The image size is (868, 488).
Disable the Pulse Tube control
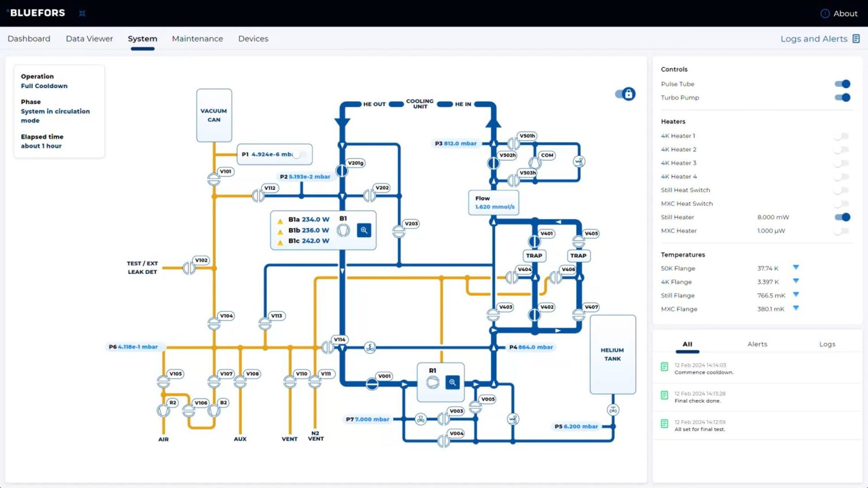pyautogui.click(x=843, y=84)
